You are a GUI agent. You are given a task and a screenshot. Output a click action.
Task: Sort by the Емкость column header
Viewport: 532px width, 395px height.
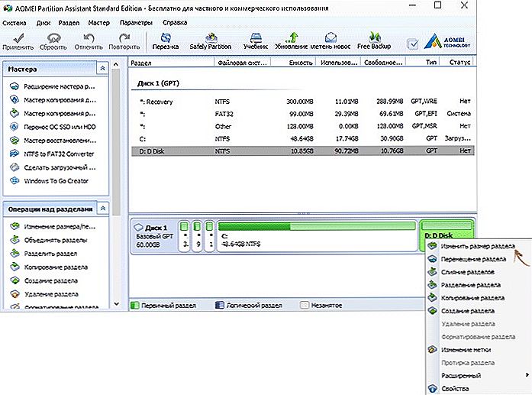(x=294, y=63)
